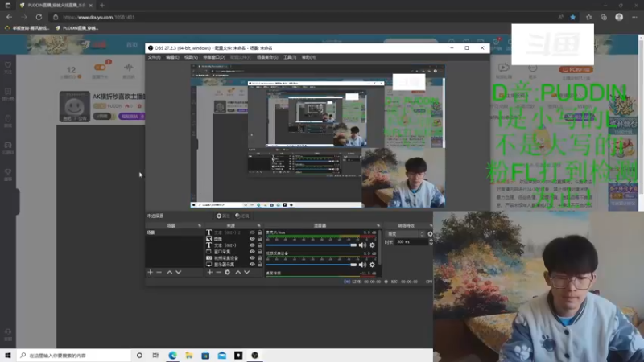This screenshot has height=362, width=644.
Task: Open 帮助(H) menu in OBS
Action: [308, 57]
